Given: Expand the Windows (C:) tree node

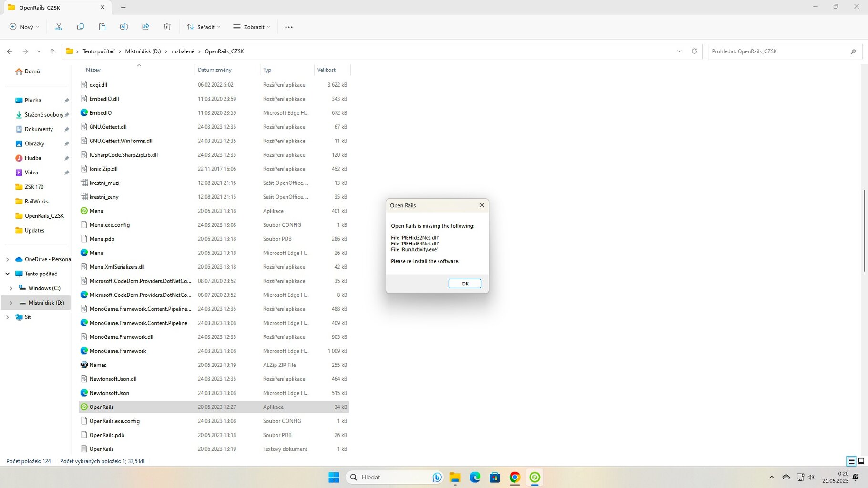Looking at the screenshot, I should [x=11, y=288].
